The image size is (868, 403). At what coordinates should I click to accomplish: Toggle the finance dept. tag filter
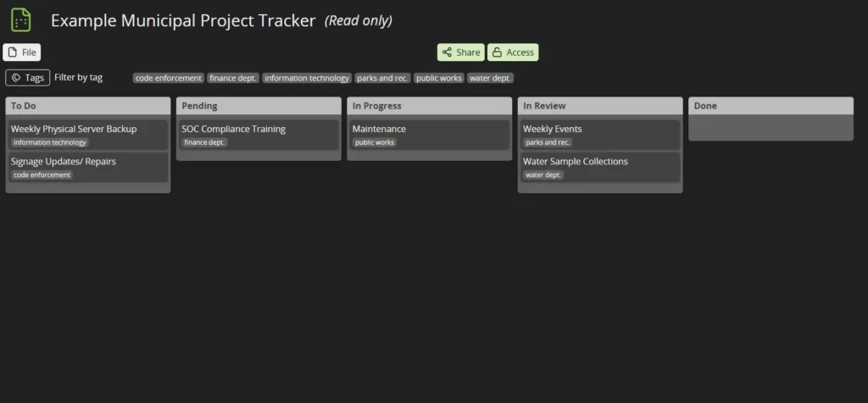pos(233,79)
